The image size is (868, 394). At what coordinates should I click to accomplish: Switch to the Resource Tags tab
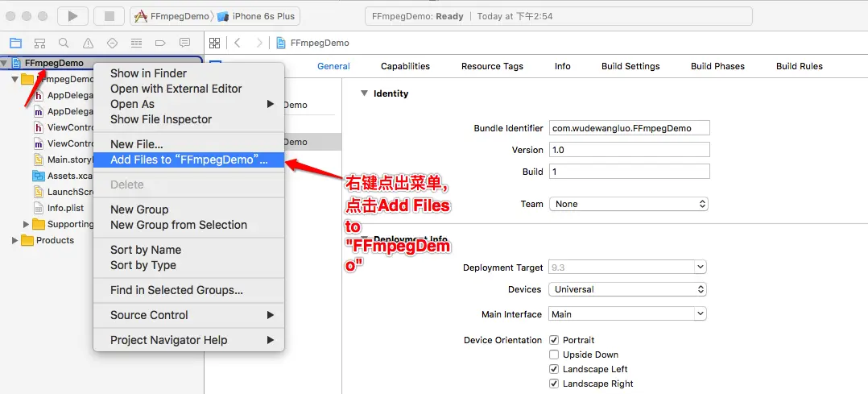point(492,66)
